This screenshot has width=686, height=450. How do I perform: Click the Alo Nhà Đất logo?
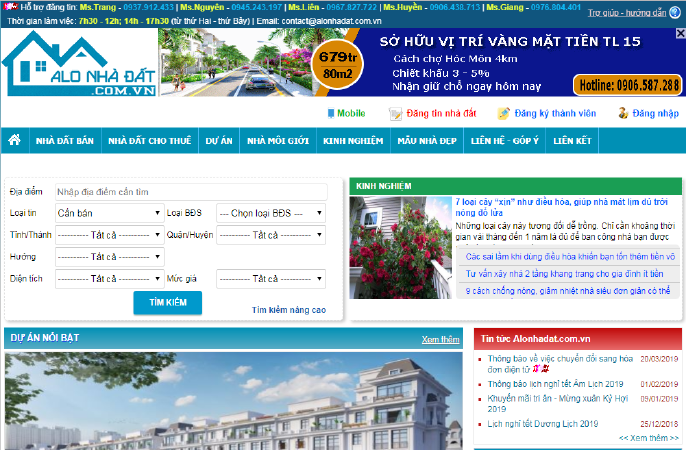[79, 63]
